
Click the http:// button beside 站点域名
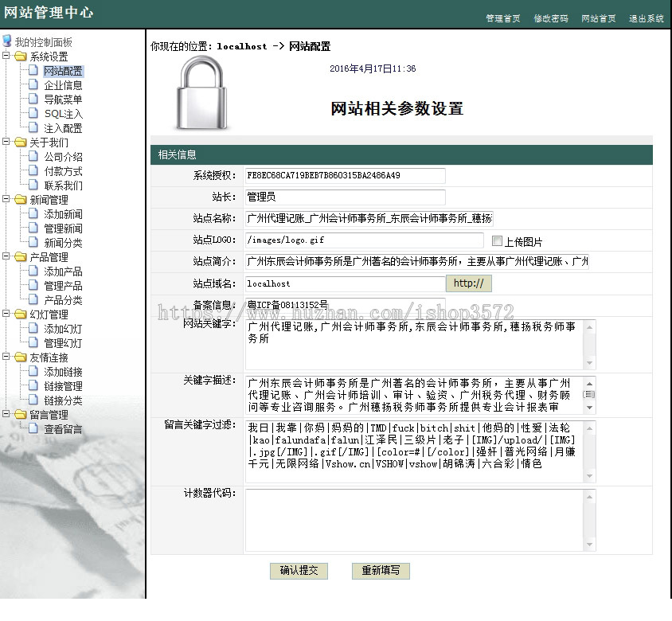pos(469,283)
